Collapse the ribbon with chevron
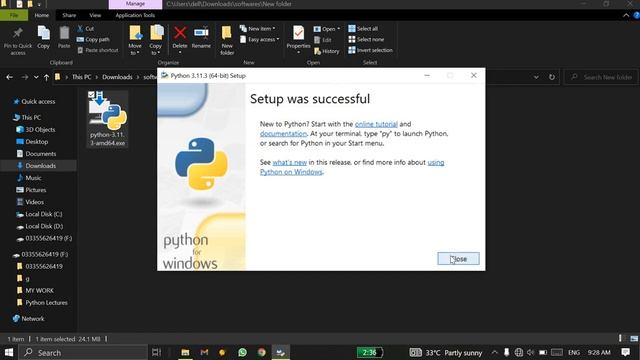Image resolution: width=640 pixels, height=360 pixels. coord(626,16)
